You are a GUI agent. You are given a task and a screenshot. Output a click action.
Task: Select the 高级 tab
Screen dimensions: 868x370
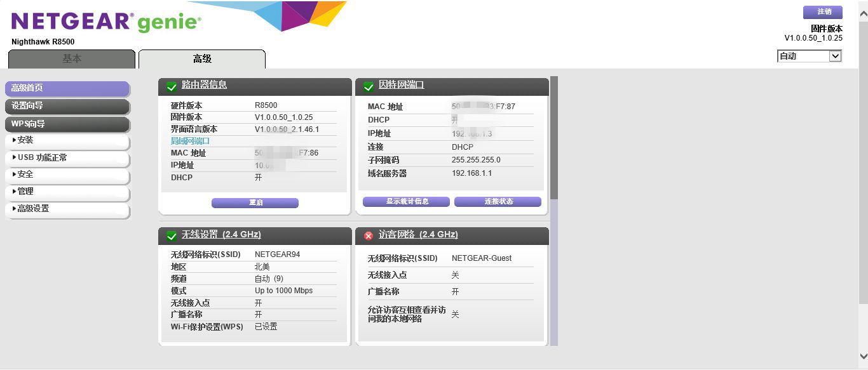[x=201, y=58]
